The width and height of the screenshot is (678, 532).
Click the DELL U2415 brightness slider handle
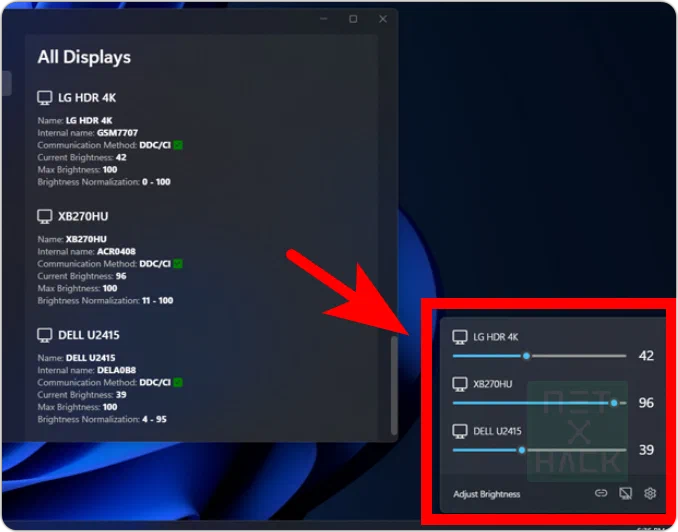click(x=522, y=450)
